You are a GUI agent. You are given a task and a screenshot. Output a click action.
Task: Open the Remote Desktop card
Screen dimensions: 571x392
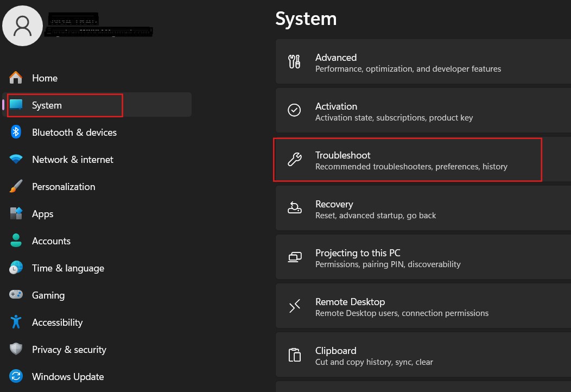point(423,306)
